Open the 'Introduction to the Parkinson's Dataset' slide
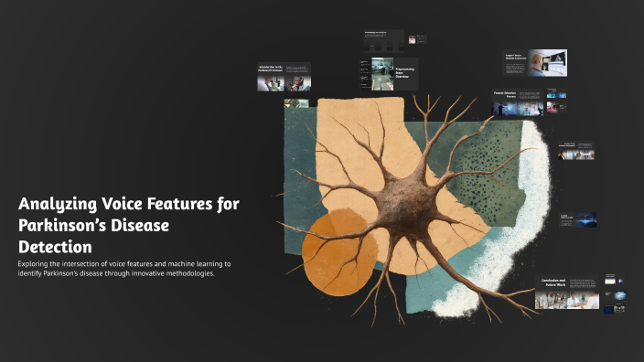 [284, 77]
